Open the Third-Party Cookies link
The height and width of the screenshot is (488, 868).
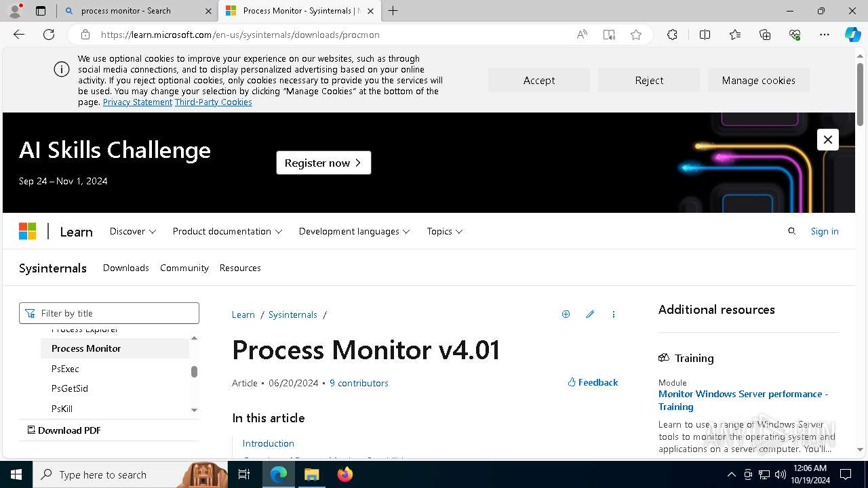coord(214,102)
